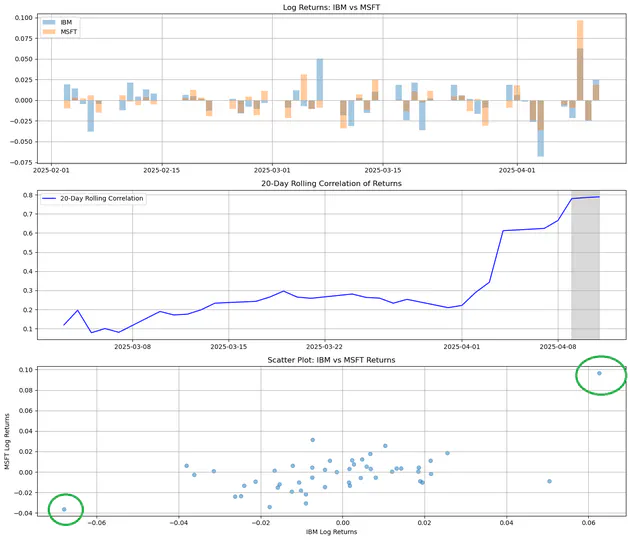The width and height of the screenshot is (630, 540).
Task: Click the 20-Day Rolling Correlation legend entry
Action: point(93,198)
